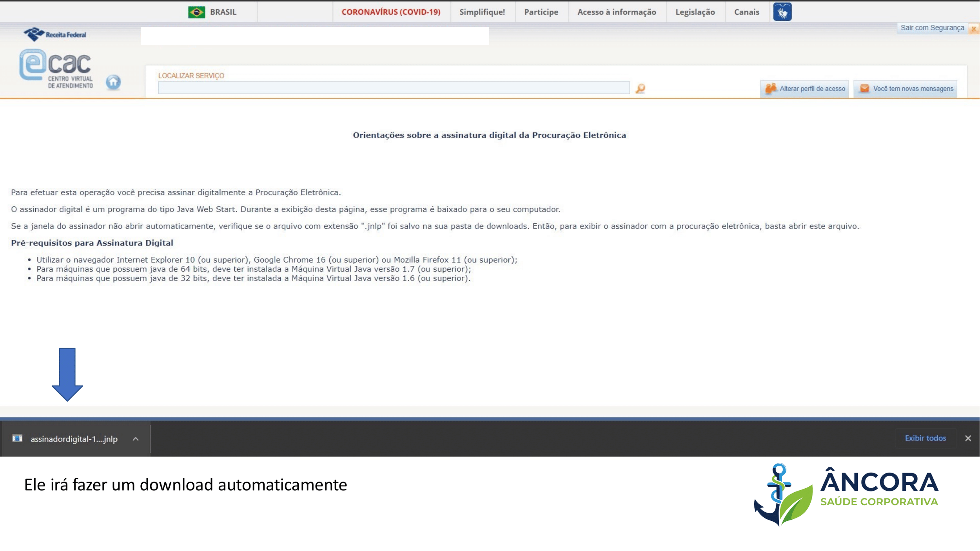Open the Legislação menu item
This screenshot has width=980, height=551.
[695, 12]
